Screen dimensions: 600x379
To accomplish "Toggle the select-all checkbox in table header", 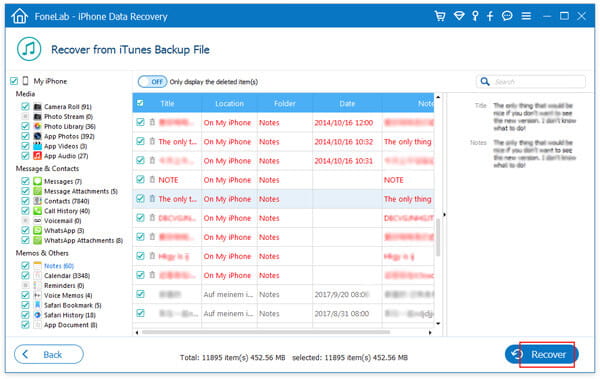I will [140, 103].
